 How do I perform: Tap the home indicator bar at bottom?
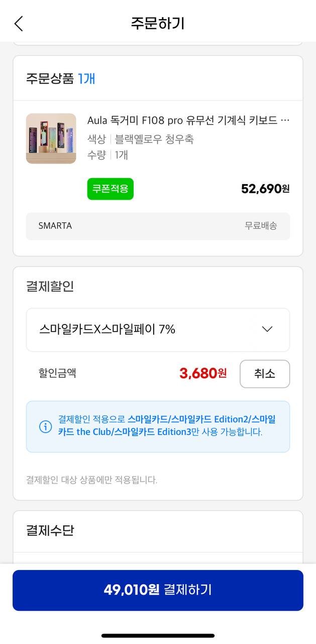pos(158,635)
